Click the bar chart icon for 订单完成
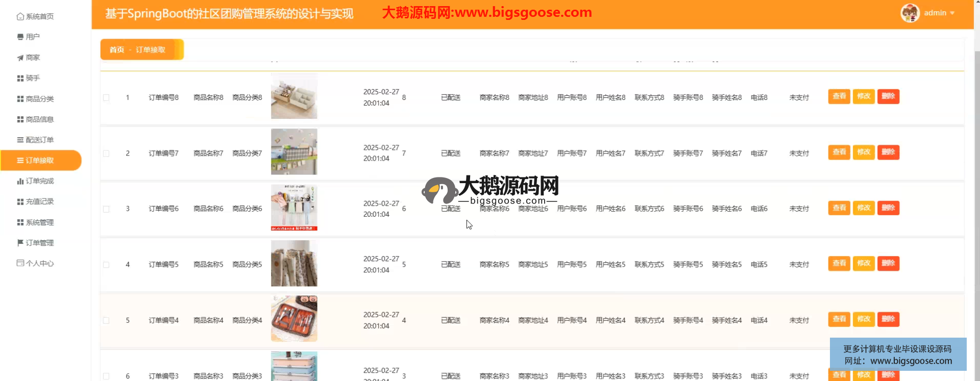Viewport: 980px width, 381px height. click(20, 181)
